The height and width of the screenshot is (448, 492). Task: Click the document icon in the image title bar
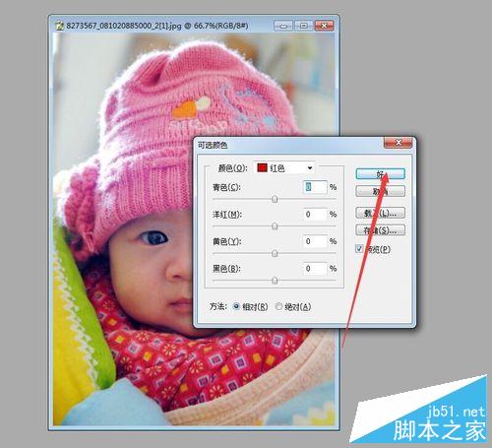[59, 26]
